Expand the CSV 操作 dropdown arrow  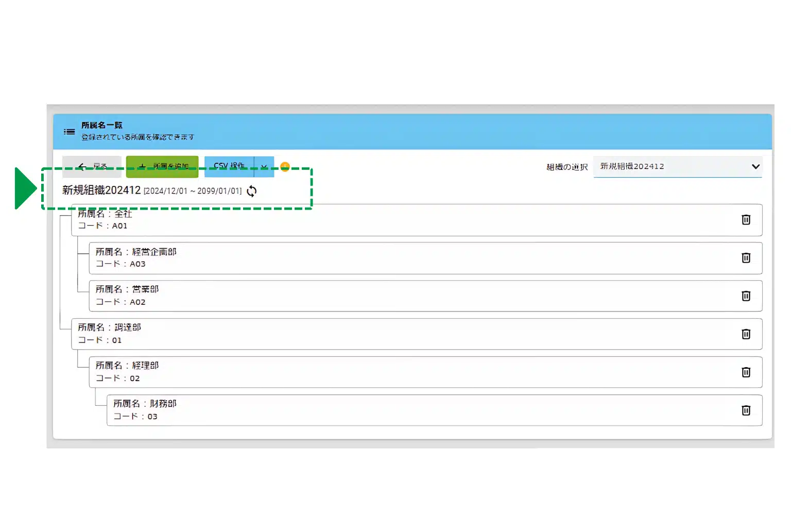pos(264,166)
